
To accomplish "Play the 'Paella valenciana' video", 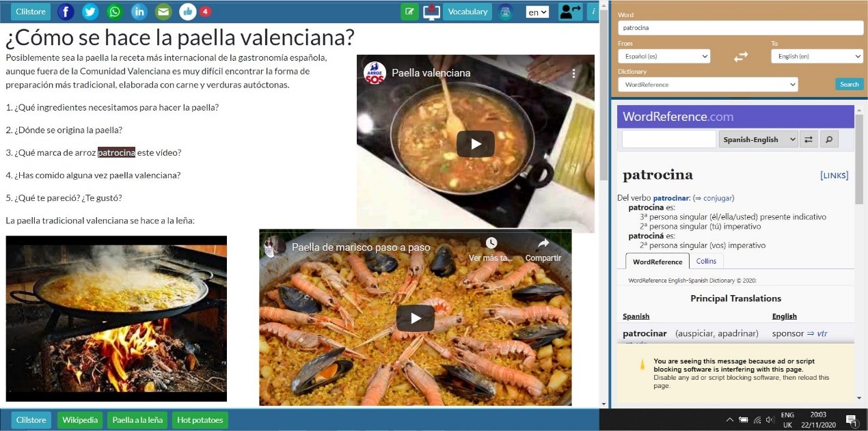I will [x=475, y=143].
